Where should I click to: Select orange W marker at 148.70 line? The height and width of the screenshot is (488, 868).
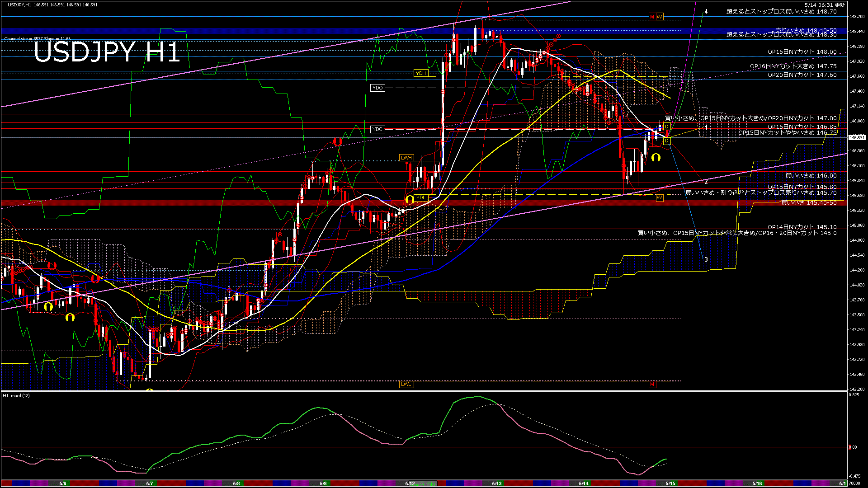click(x=660, y=17)
